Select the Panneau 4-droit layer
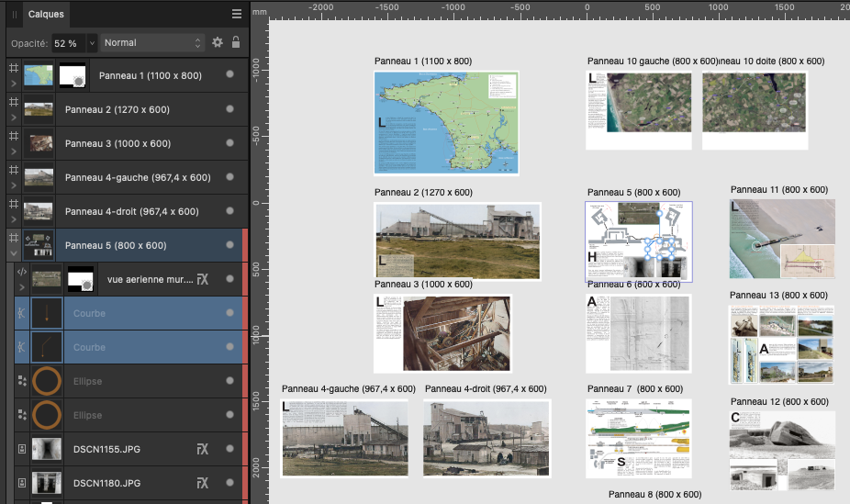Image resolution: width=850 pixels, height=504 pixels. click(131, 211)
